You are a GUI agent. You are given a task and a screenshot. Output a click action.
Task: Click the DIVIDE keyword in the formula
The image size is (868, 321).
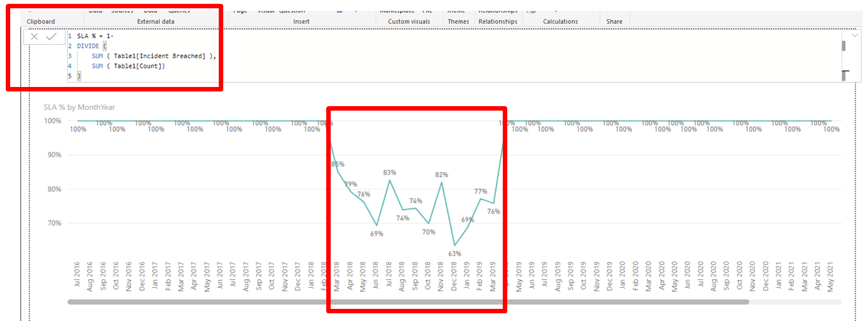point(89,46)
